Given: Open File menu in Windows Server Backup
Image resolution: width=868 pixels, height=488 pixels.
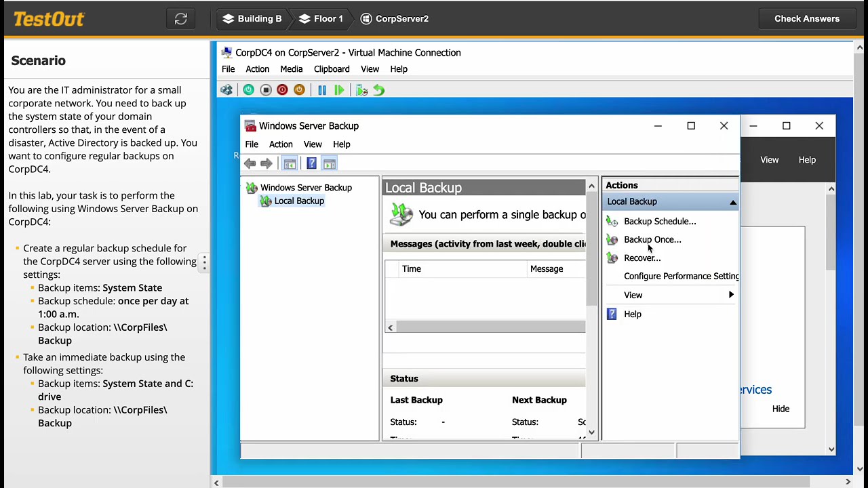Looking at the screenshot, I should (252, 144).
